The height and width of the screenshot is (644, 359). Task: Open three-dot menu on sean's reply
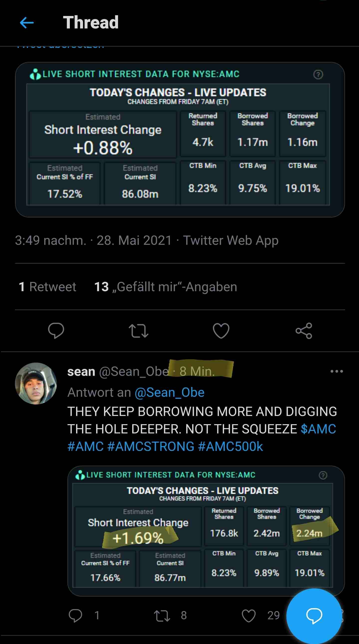pos(337,371)
